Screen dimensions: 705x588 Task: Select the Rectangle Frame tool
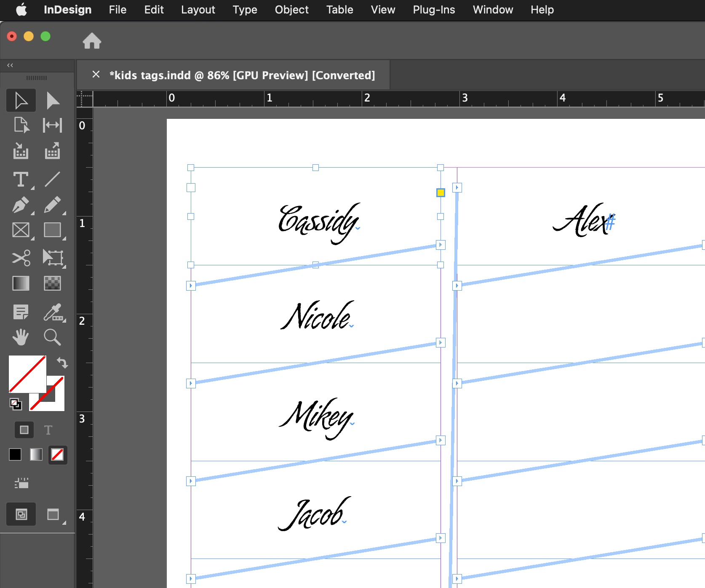pyautogui.click(x=21, y=230)
